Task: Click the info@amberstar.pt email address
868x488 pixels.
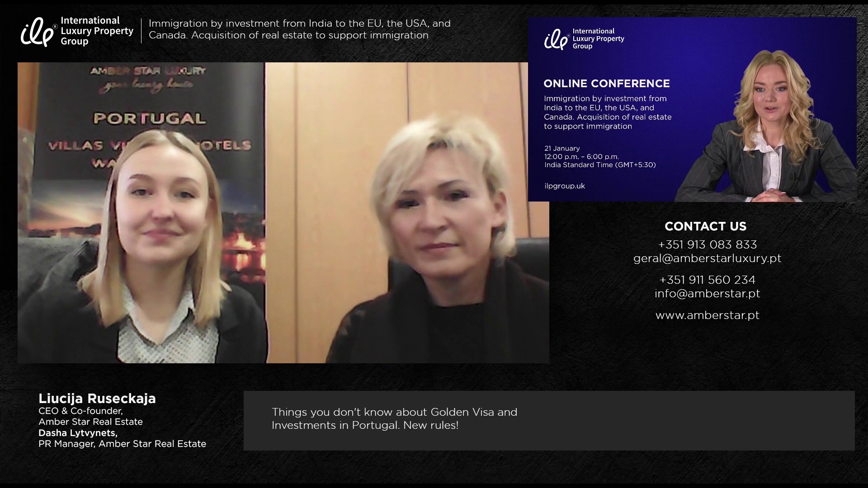Action: click(x=707, y=294)
